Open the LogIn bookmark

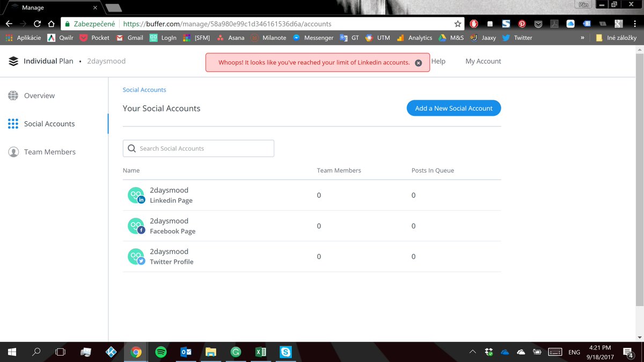click(163, 38)
